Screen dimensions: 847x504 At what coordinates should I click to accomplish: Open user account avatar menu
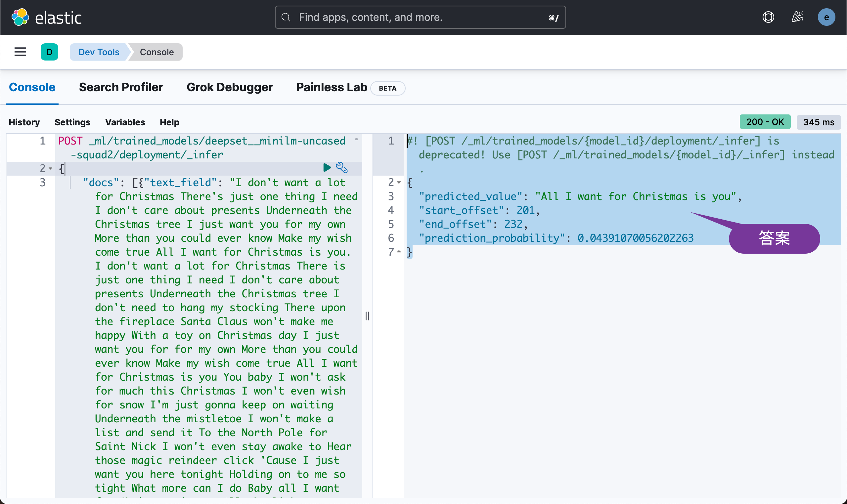pos(826,17)
